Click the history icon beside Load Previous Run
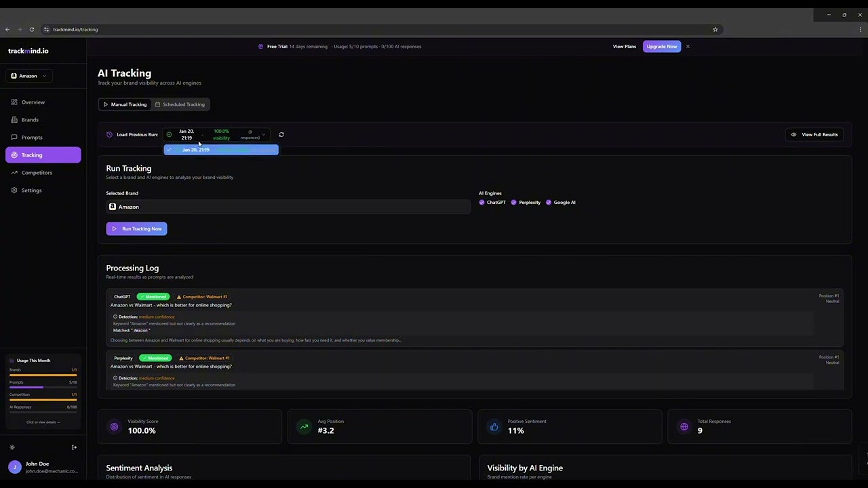 coord(109,134)
